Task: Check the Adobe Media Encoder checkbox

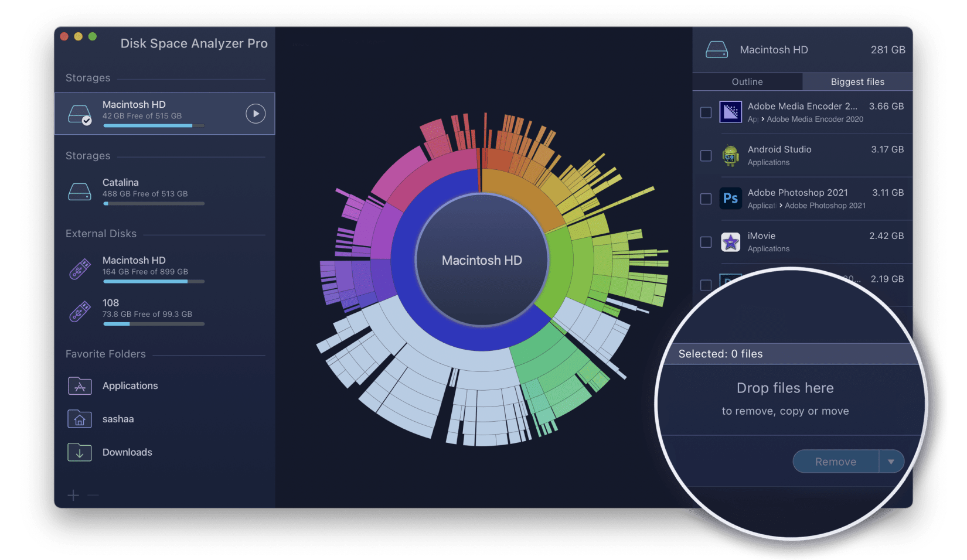Action: click(706, 112)
